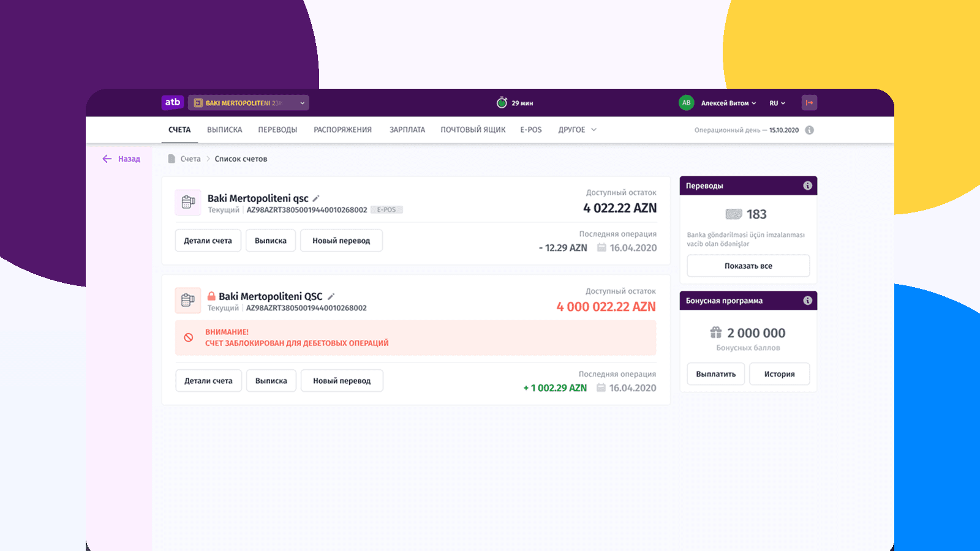980x551 pixels.
Task: Click the 4 022.22 AZN available balance
Action: [620, 208]
